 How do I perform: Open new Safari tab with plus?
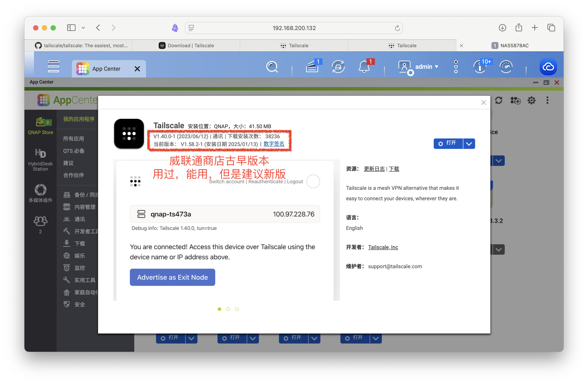coord(535,28)
